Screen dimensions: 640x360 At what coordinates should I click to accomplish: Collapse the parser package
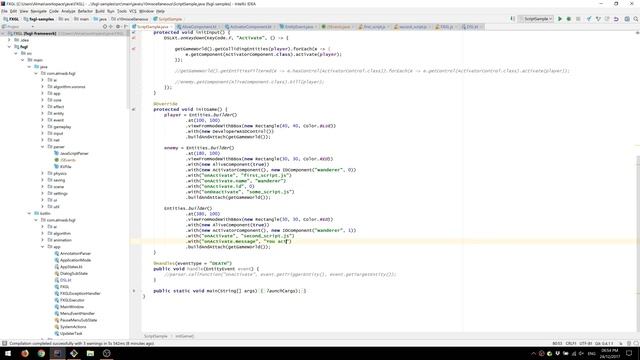[x=42, y=147]
